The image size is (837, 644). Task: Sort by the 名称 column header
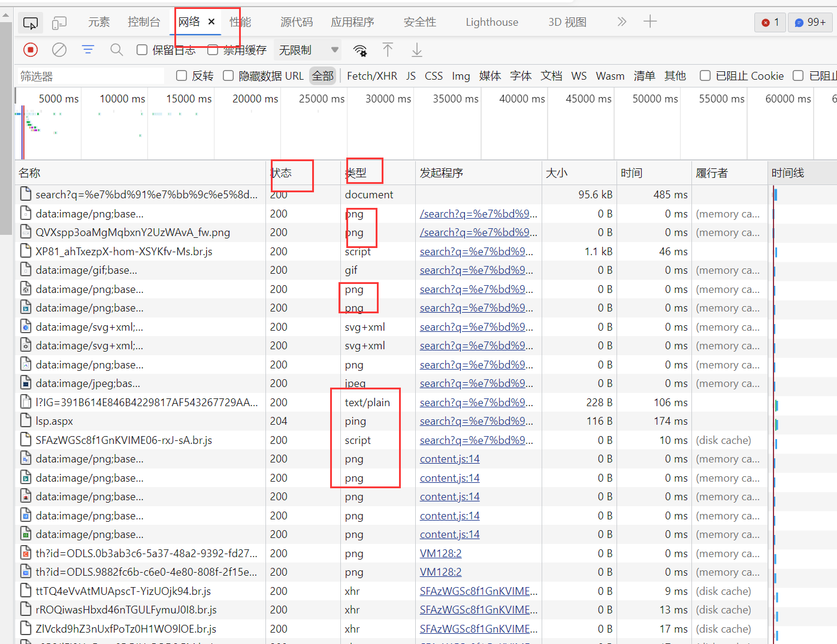pos(141,173)
